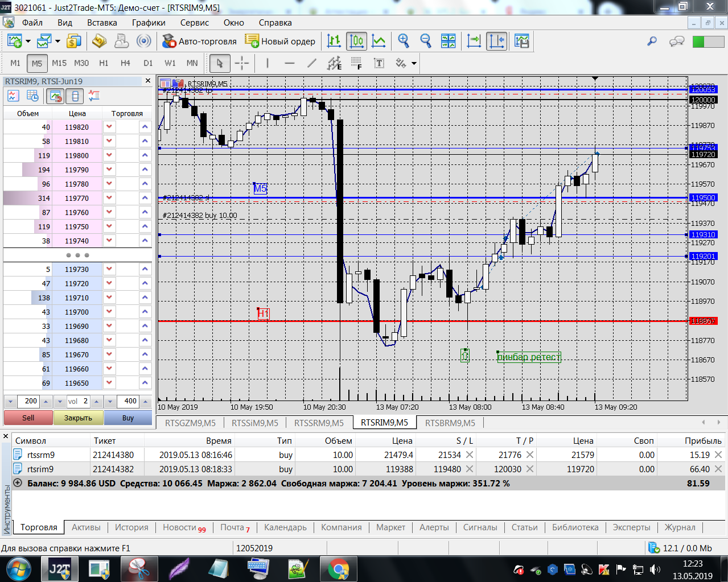The height and width of the screenshot is (582, 728).
Task: Switch chart to bar chart mode
Action: tap(334, 41)
